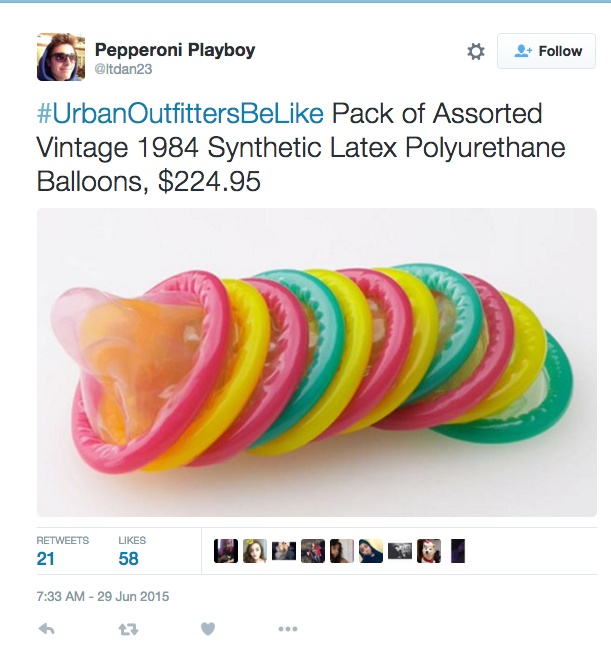Retweet this tweet using the retweet icon
This screenshot has width=611, height=657.
(128, 629)
